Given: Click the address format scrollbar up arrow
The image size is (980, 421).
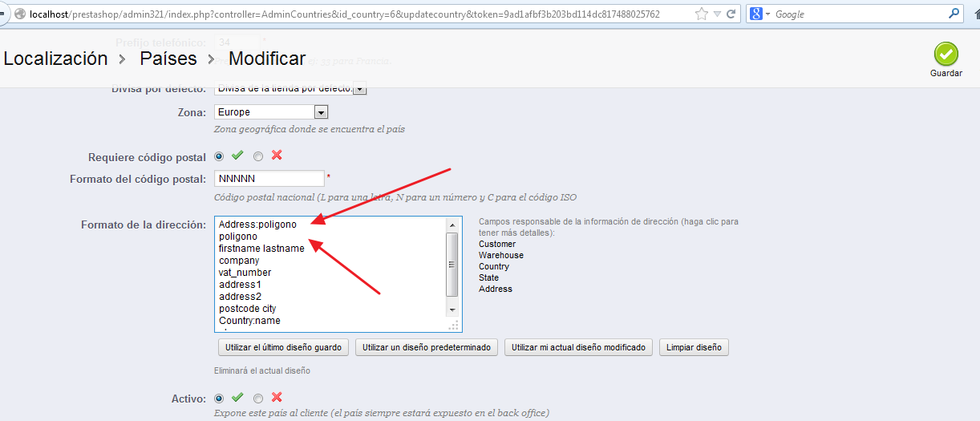Looking at the screenshot, I should click(452, 225).
